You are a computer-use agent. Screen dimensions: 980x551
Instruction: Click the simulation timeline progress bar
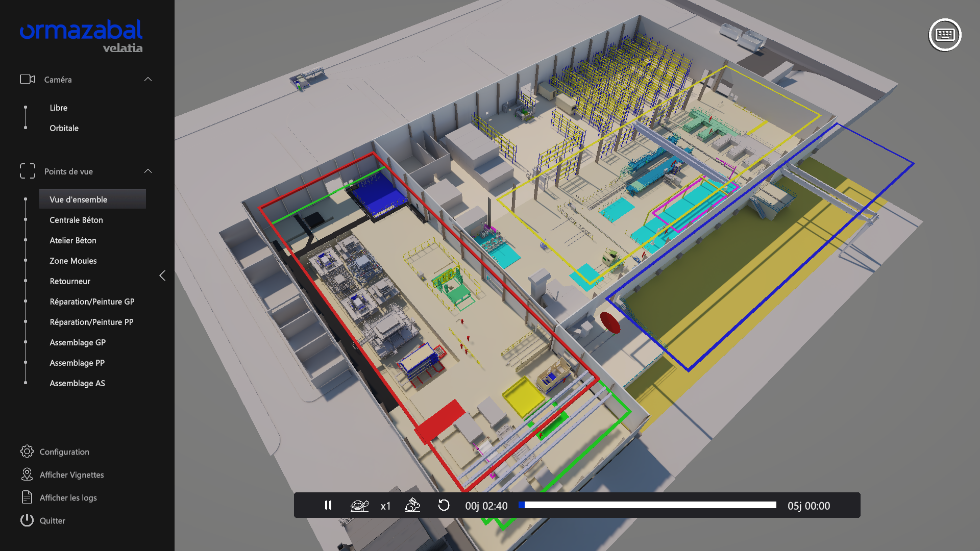pos(648,505)
